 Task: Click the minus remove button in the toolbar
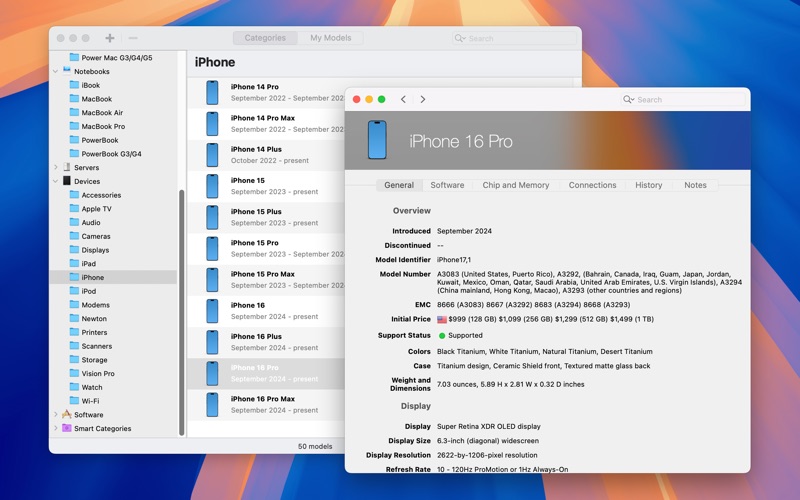coord(133,38)
